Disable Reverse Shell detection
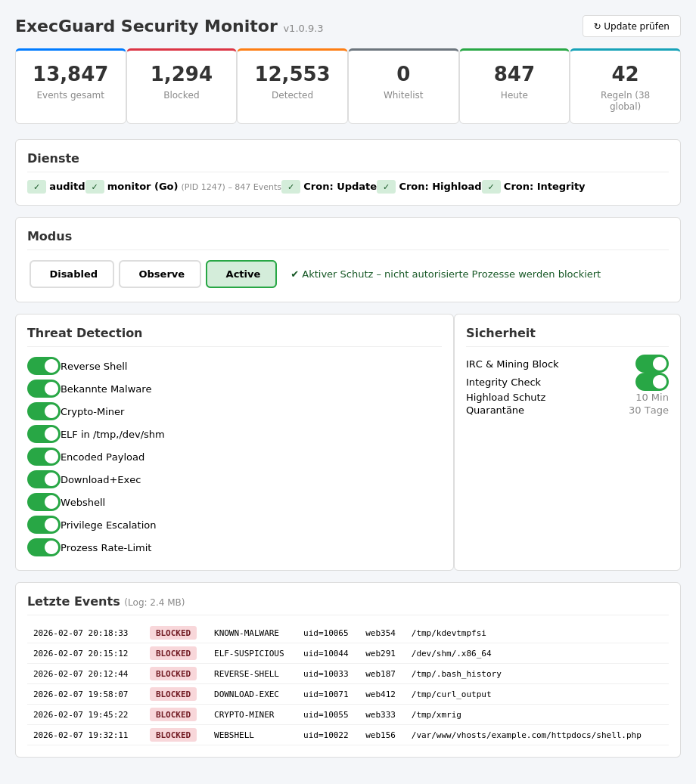Viewport: 696px width, 784px height. point(44,366)
